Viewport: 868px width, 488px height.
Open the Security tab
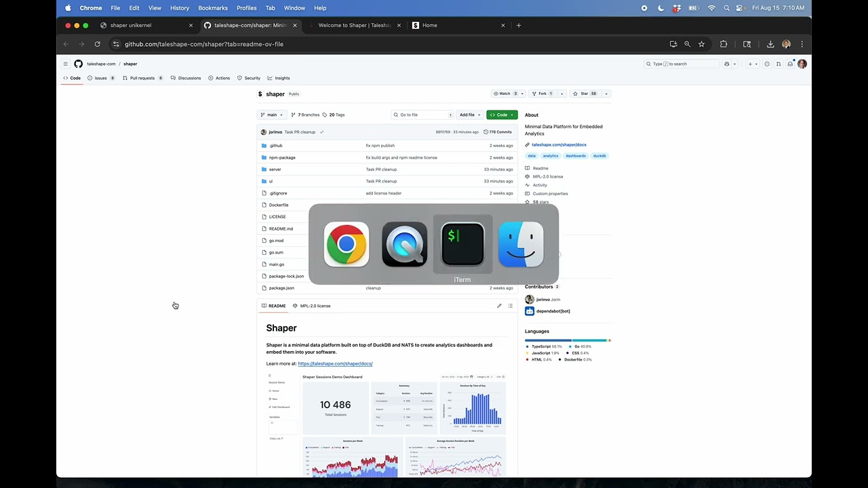248,78
